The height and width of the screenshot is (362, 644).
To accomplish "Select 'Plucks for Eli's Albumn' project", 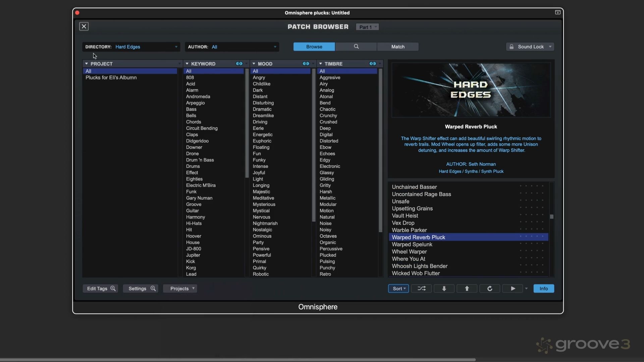I will (x=130, y=78).
